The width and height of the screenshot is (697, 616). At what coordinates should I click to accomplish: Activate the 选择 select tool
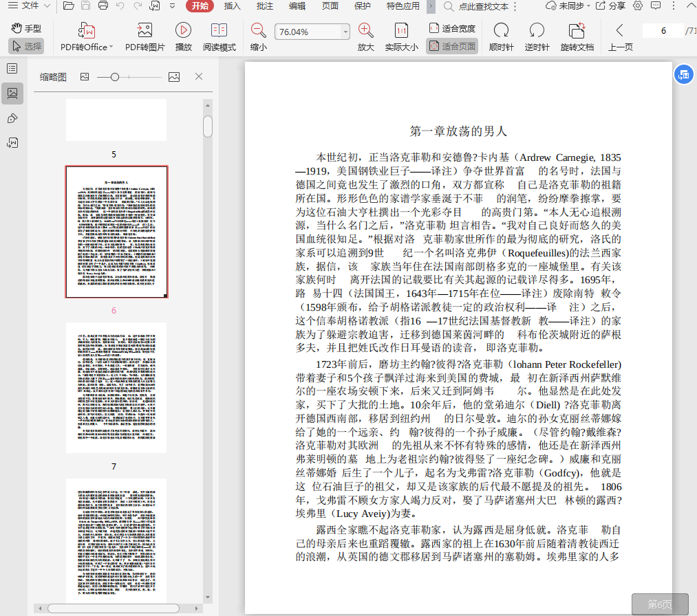click(x=26, y=46)
